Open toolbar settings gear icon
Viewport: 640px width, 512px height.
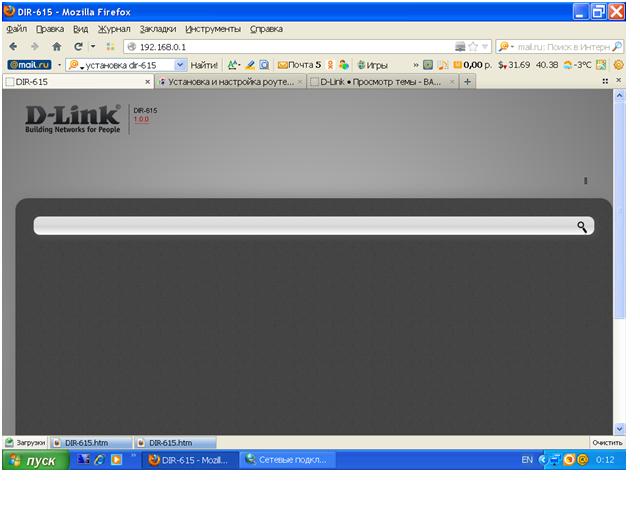tap(618, 65)
